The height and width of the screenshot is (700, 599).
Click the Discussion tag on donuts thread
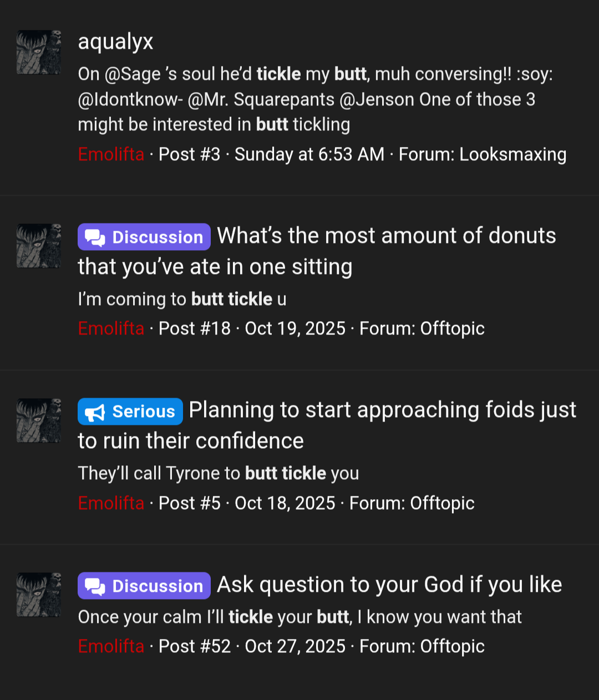coord(144,237)
